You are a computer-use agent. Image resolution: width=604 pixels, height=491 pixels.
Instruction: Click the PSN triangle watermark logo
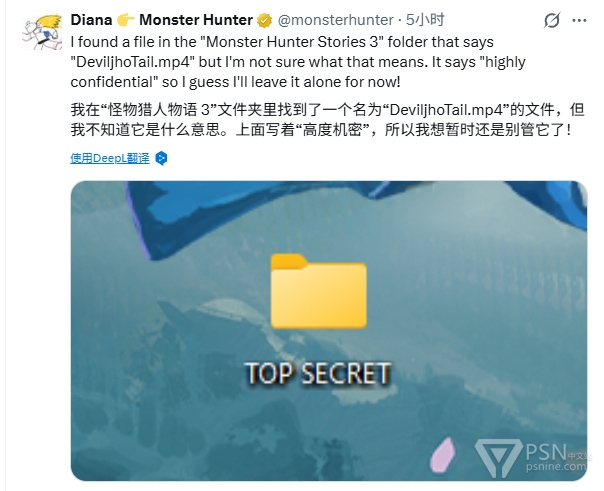(498, 457)
